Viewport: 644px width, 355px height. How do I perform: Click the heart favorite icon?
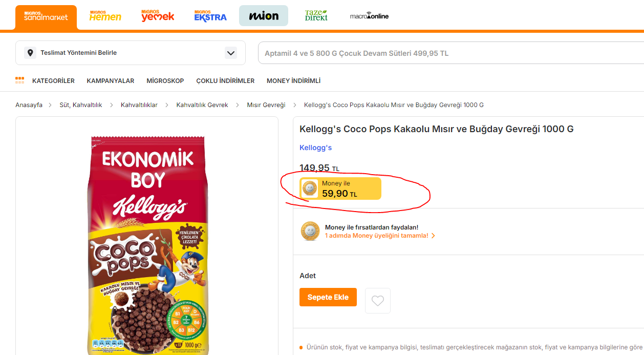[378, 301]
